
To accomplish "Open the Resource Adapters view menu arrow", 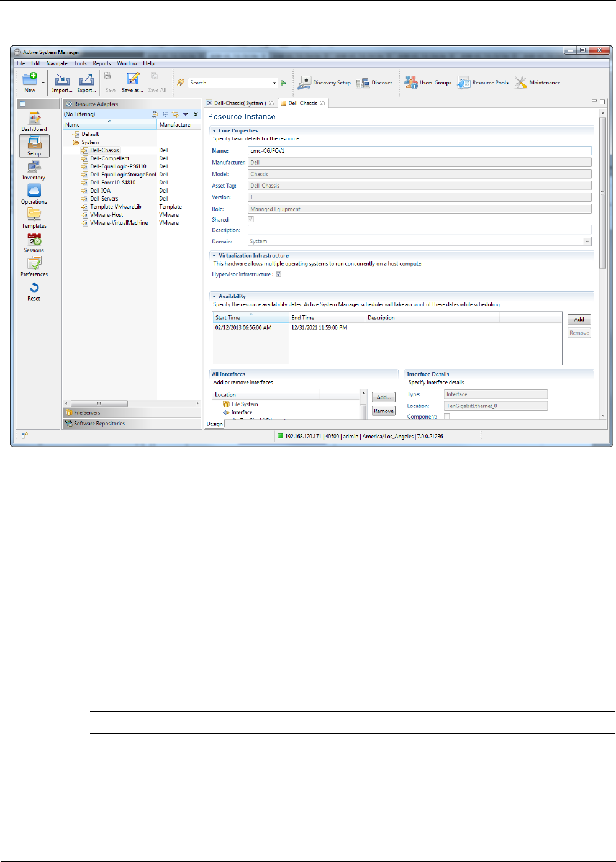I will pyautogui.click(x=185, y=114).
